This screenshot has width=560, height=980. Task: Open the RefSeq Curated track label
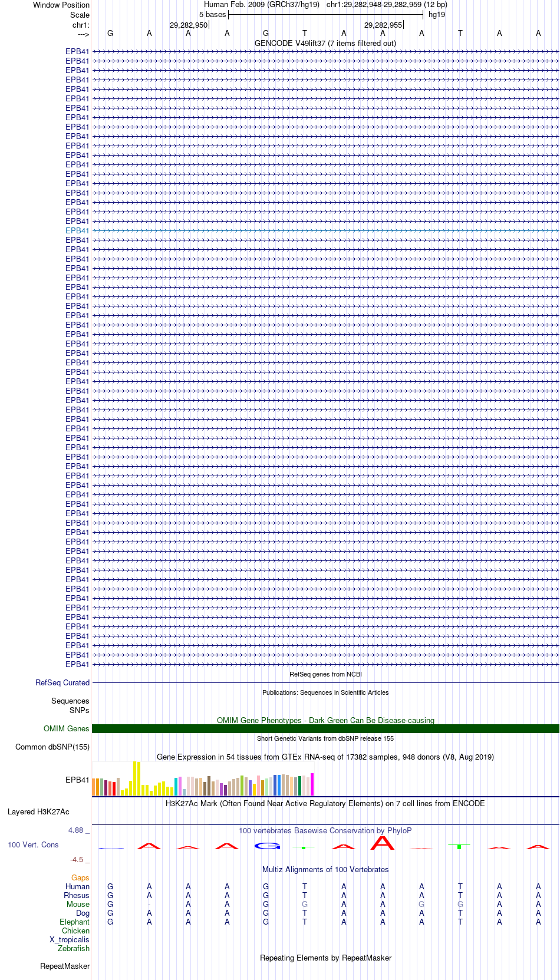(62, 682)
